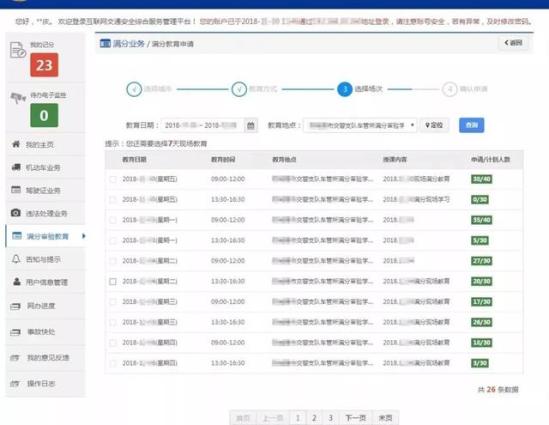Tick the 星期二 13:30-16:30 session checkbox
549x425 pixels.
tap(113, 281)
